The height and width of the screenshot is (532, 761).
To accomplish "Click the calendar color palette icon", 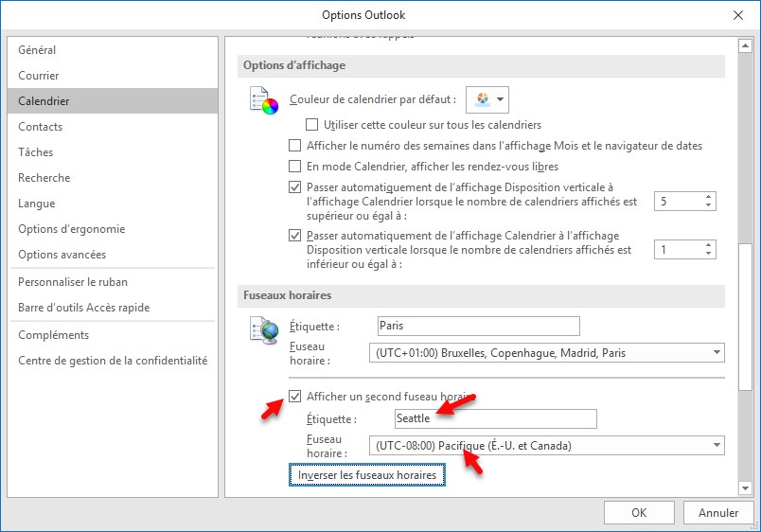I will [x=264, y=100].
